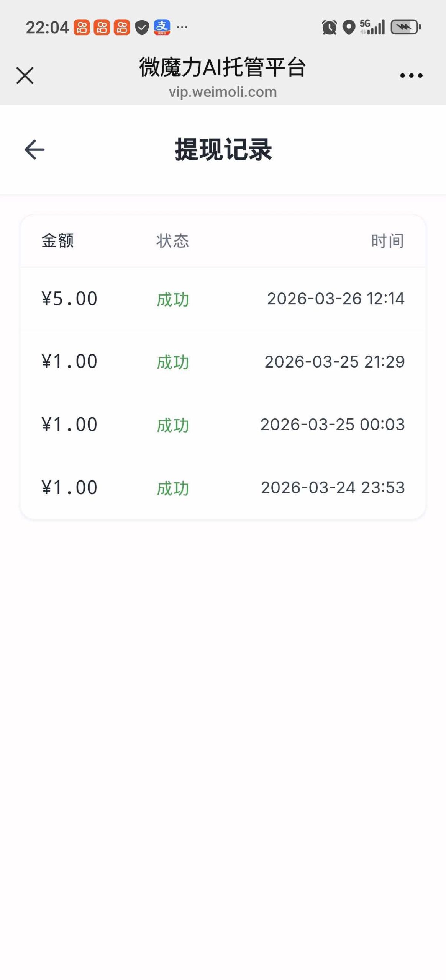
Task: Select the 状态 column header
Action: [x=172, y=241]
